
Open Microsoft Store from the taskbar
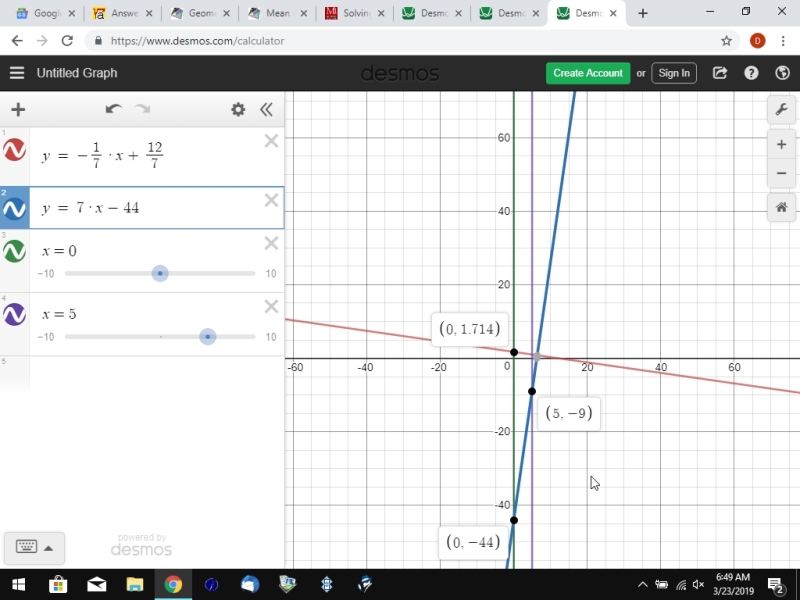(x=58, y=584)
